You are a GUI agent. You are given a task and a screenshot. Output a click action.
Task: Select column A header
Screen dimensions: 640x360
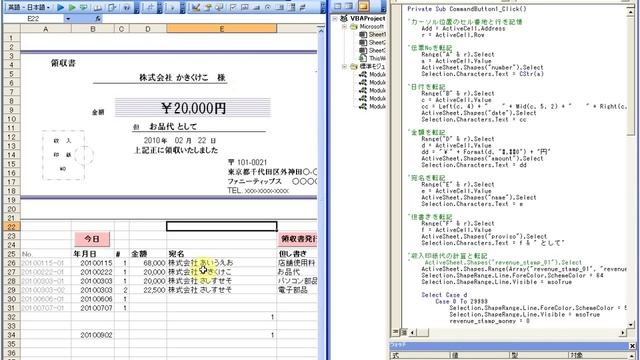[x=46, y=29]
